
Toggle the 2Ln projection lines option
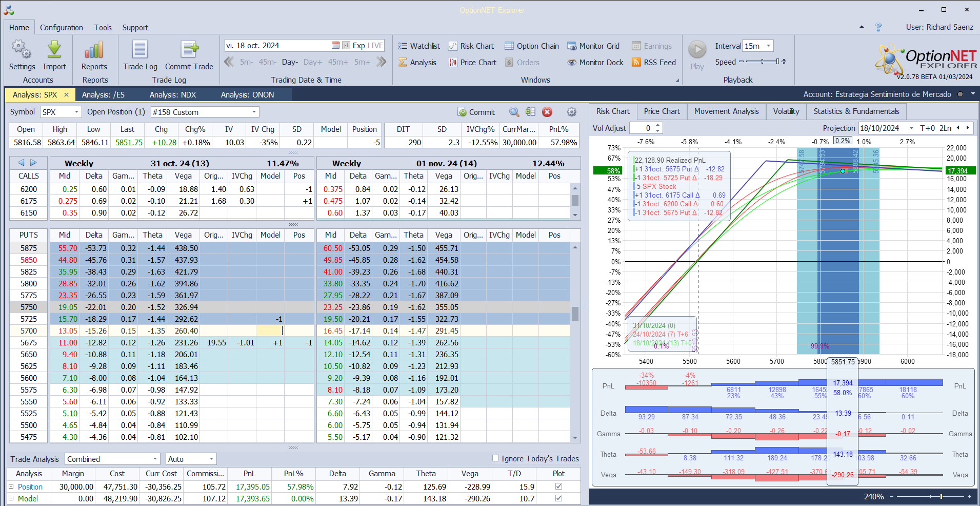coord(945,128)
